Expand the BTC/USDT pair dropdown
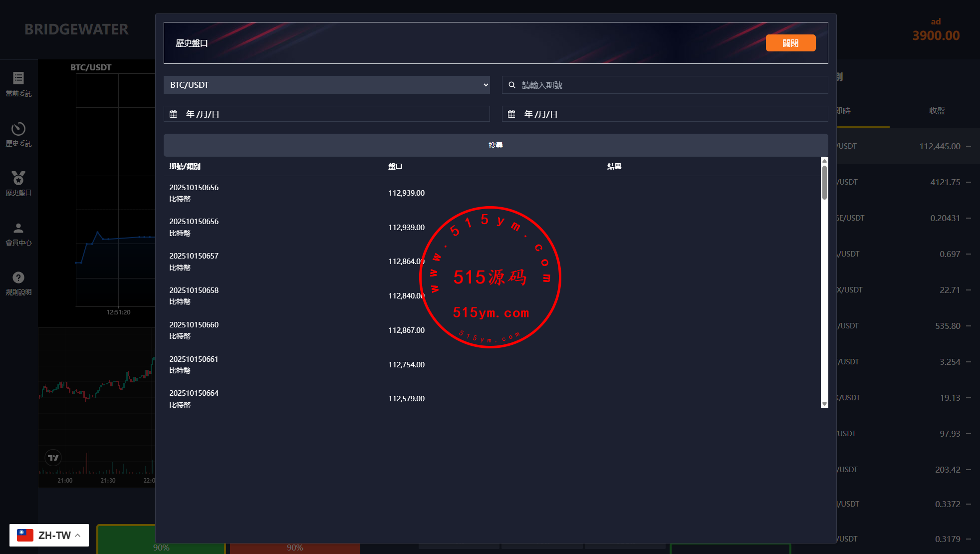Screen dimensions: 980x554 tap(326, 85)
